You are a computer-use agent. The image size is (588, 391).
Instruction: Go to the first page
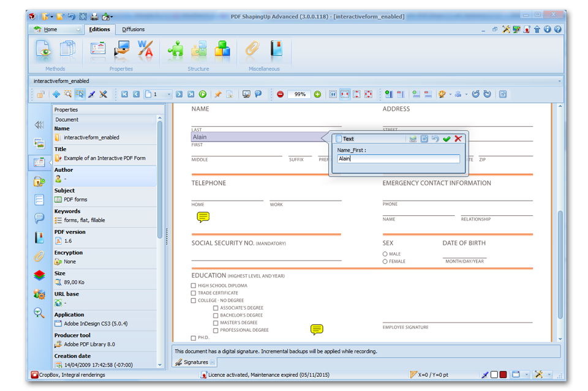click(x=125, y=94)
